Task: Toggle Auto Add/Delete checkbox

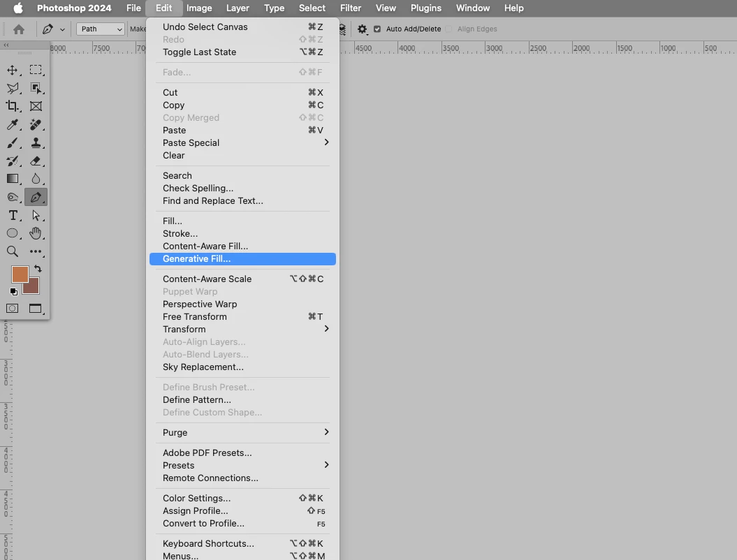Action: coord(377,29)
